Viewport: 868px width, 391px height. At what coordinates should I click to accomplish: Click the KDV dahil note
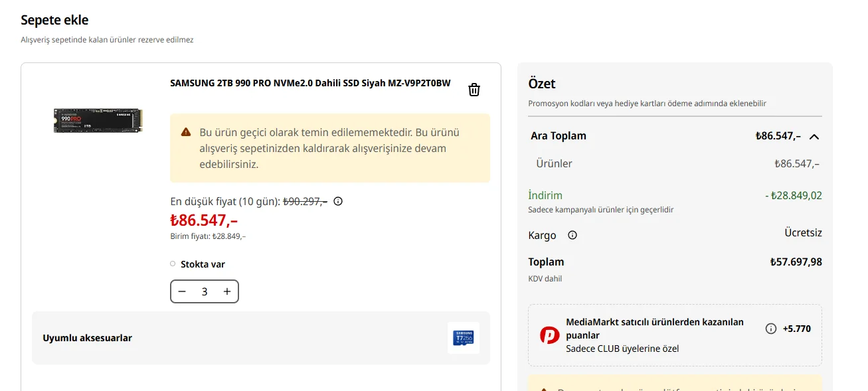coord(545,279)
